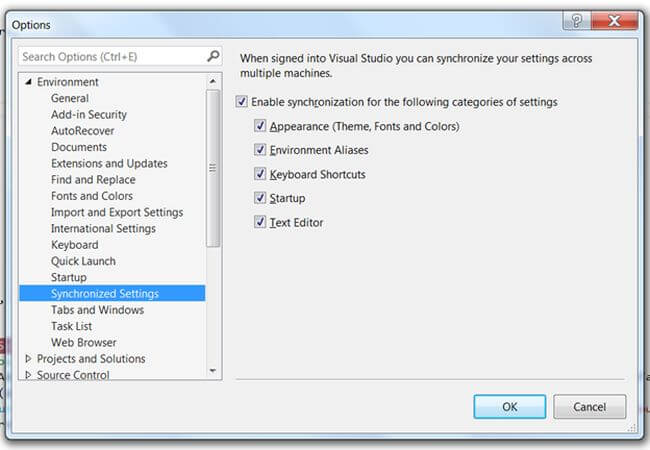Toggle Enable synchronization checkbox
Image resolution: width=650 pixels, height=450 pixels.
[241, 102]
